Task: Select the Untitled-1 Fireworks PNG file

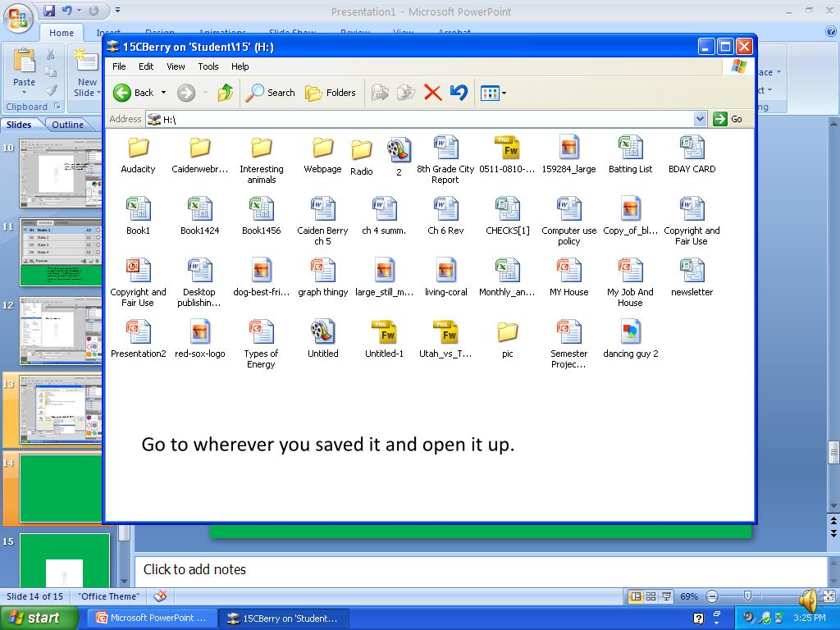Action: tap(384, 340)
